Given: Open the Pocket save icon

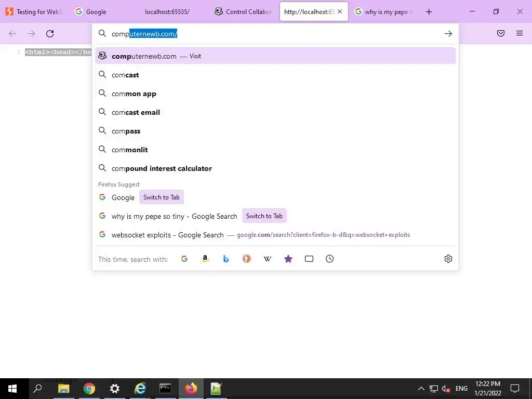Looking at the screenshot, I should pyautogui.click(x=501, y=33).
